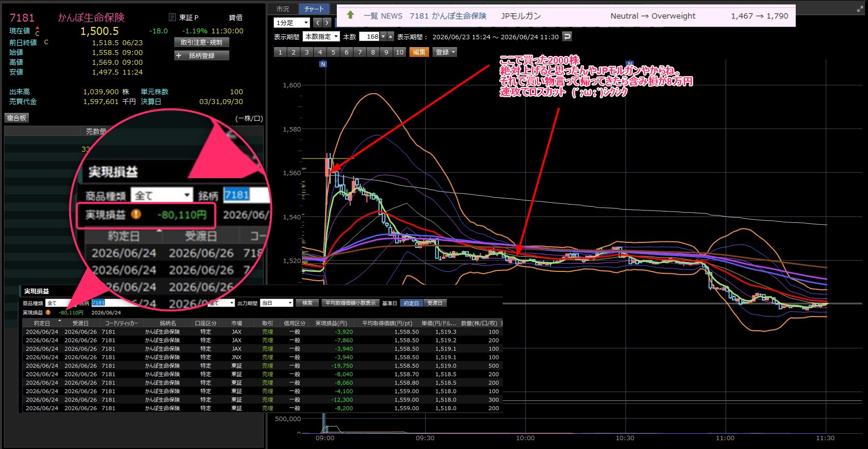Click the 1,558.80 average cost cell
Image resolution: width=868 pixels, height=449 pixels.
tap(407, 382)
